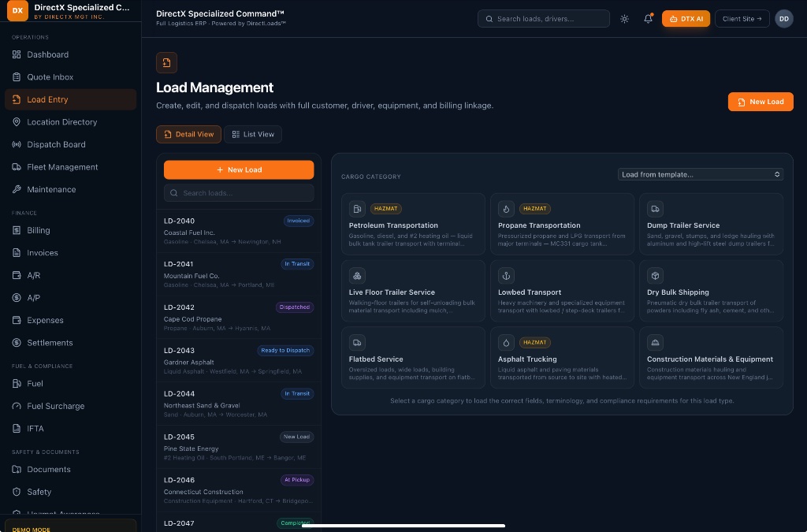Screen dimensions: 807x532
Task: Click the Safety shield icon
Action: click(17, 492)
